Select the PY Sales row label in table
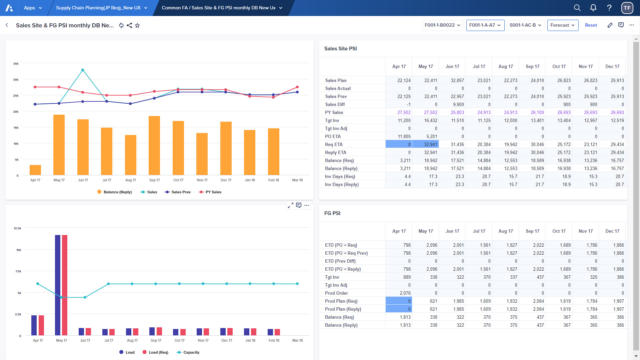The width and height of the screenshot is (640, 360). click(x=334, y=112)
